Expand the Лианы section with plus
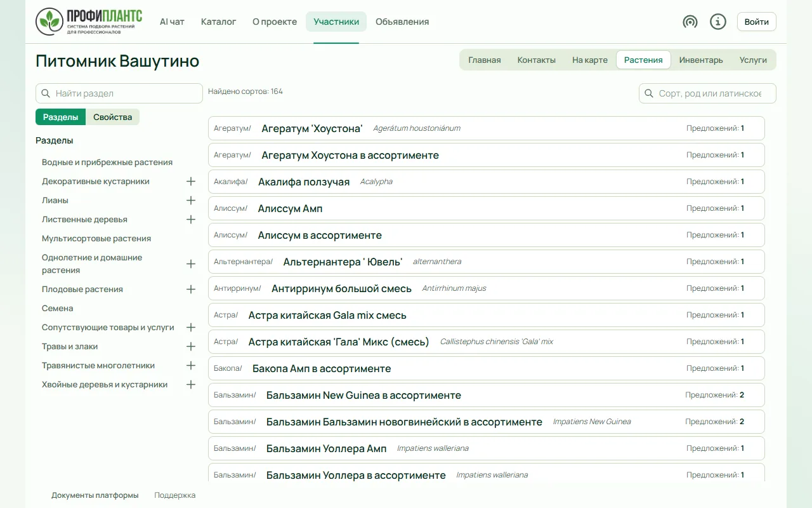 tap(191, 200)
